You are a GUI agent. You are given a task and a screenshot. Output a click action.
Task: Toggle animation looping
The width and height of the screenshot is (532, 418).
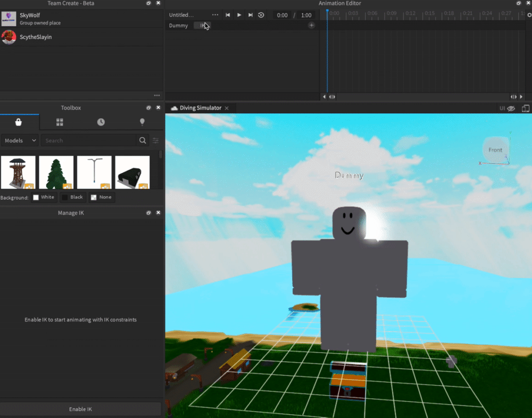pyautogui.click(x=261, y=15)
